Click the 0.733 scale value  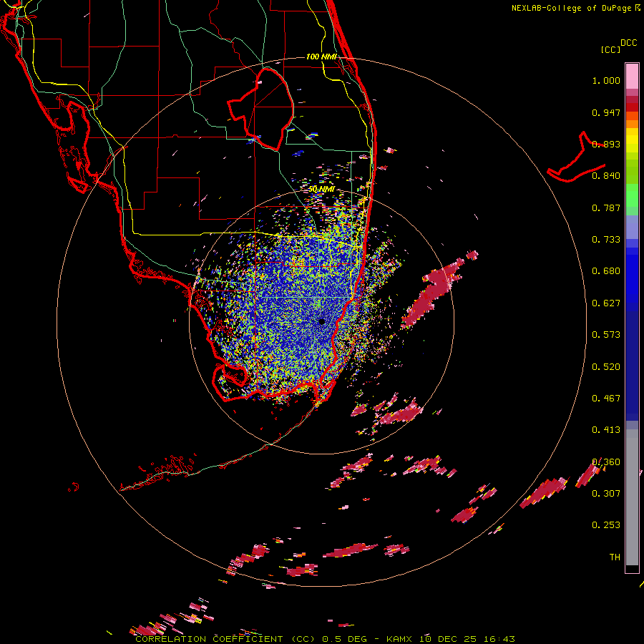606,240
